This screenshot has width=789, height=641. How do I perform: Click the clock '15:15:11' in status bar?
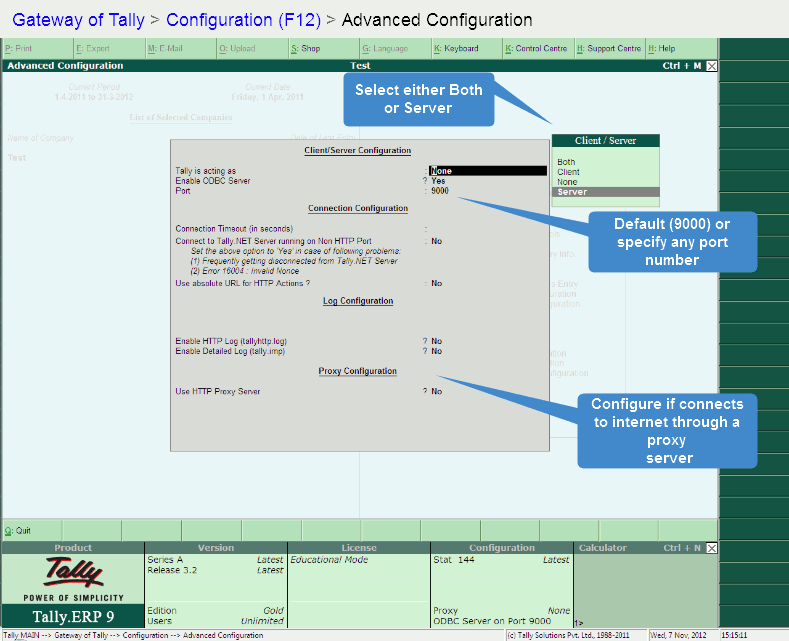click(734, 635)
